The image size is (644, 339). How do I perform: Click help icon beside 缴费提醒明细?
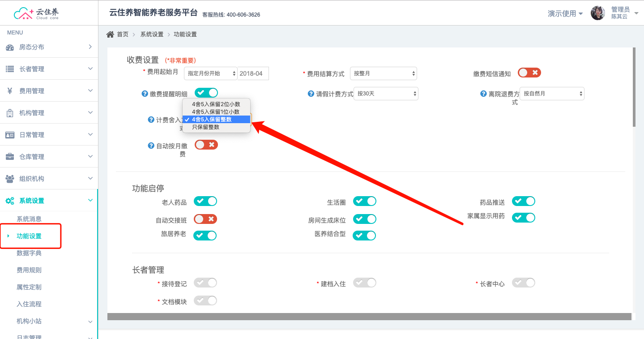click(145, 94)
